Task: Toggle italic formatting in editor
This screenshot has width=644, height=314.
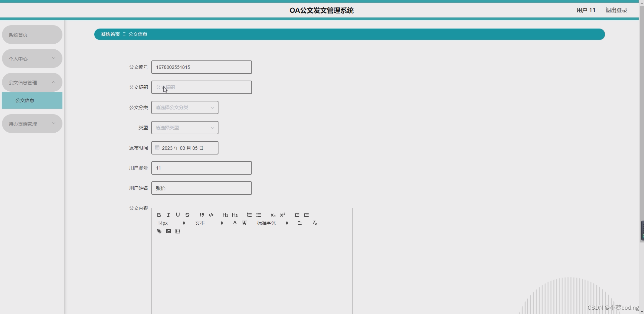Action: pyautogui.click(x=168, y=215)
